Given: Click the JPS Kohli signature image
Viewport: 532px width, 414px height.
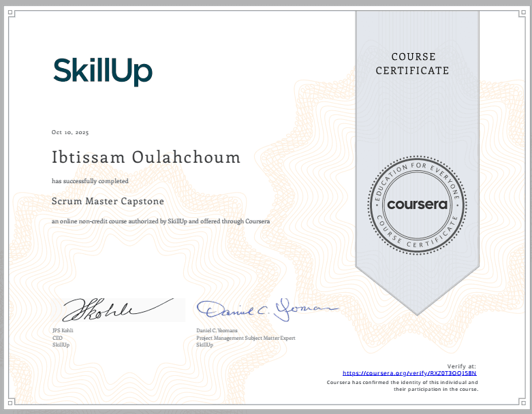Looking at the screenshot, I should click(119, 310).
